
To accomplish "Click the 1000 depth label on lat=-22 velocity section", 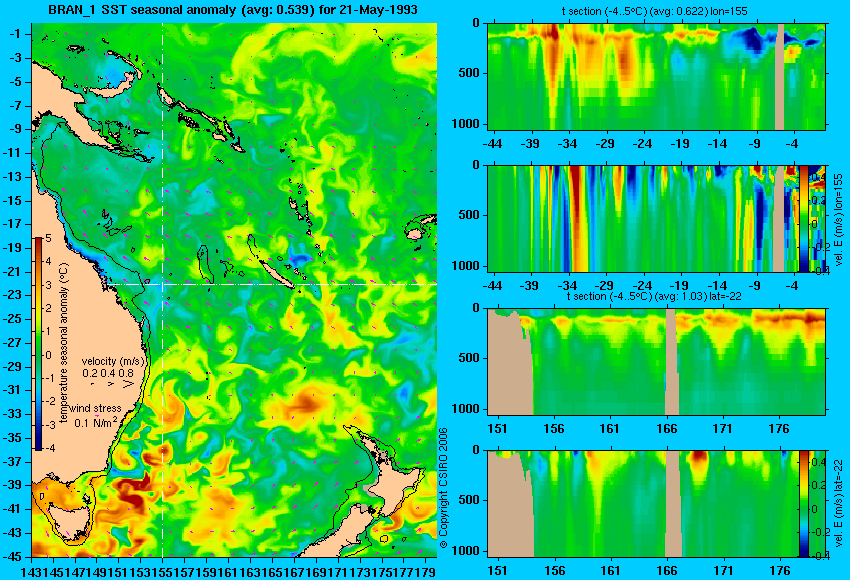I will click(467, 551).
